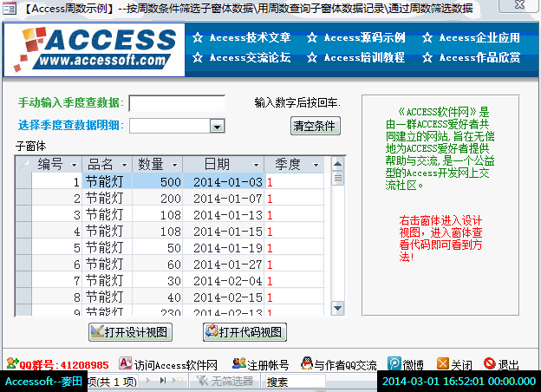Click new record navigation button

[179, 380]
